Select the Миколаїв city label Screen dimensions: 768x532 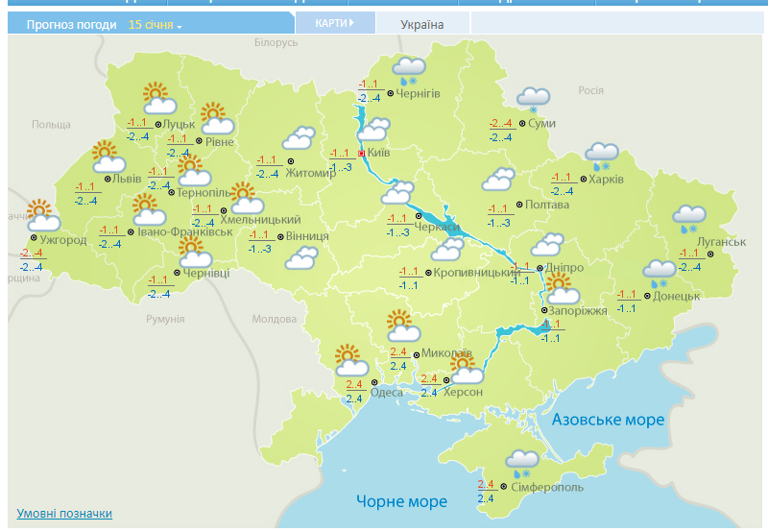(x=446, y=352)
